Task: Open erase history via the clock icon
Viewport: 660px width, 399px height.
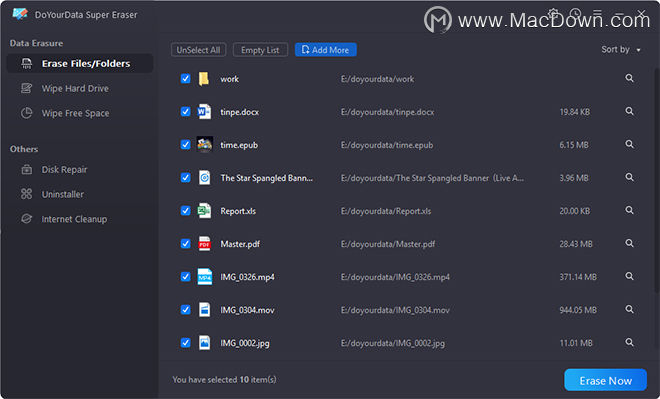Action: (x=575, y=13)
